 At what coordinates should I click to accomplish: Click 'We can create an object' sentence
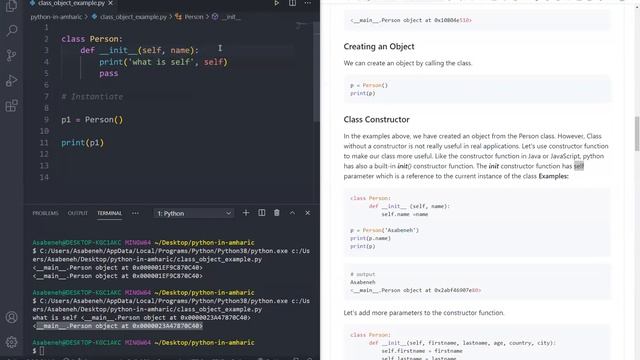[x=408, y=63]
